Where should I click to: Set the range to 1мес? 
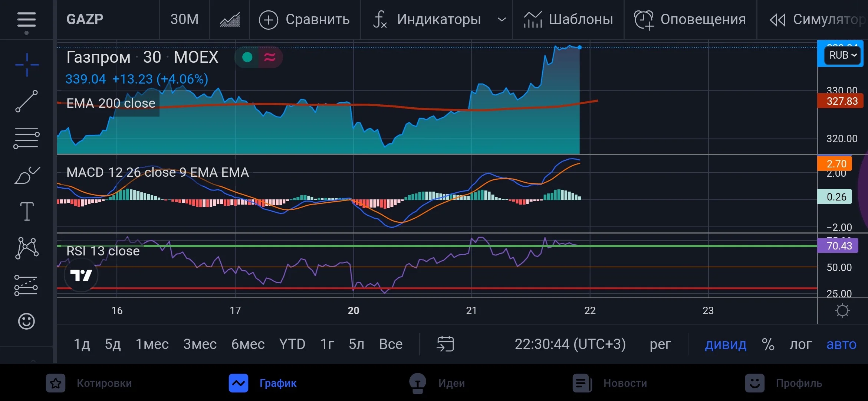(x=152, y=344)
